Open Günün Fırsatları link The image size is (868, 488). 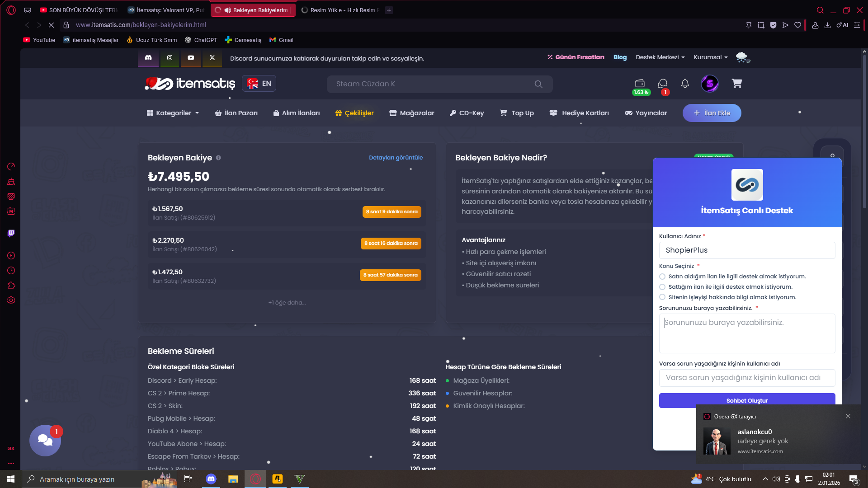576,57
